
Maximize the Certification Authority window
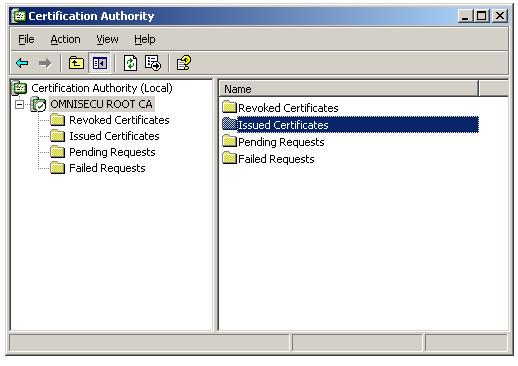click(x=482, y=16)
